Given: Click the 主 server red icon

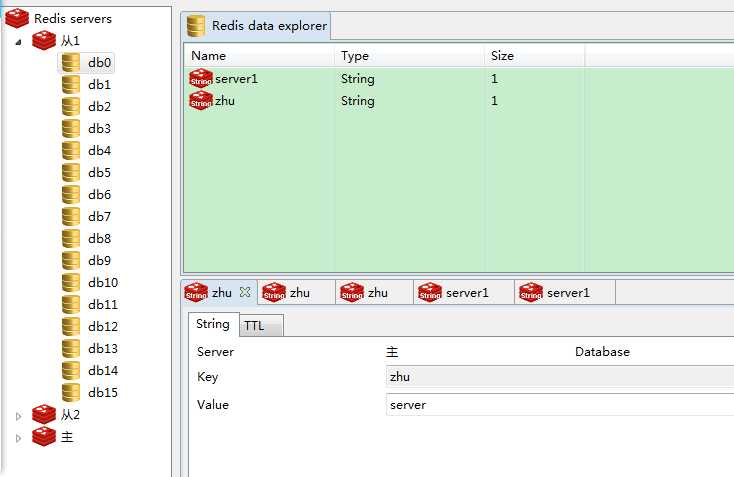Looking at the screenshot, I should point(44,436).
